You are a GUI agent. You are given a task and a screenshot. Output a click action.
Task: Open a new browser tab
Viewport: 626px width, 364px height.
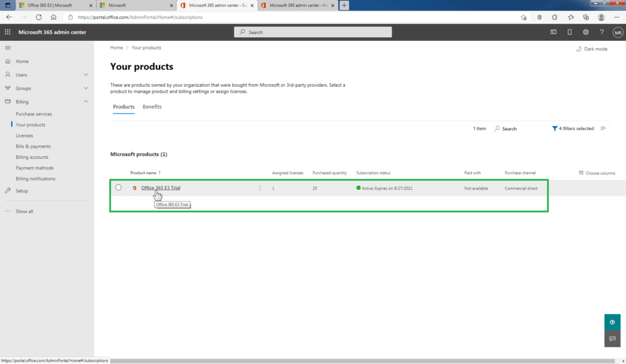pos(344,5)
